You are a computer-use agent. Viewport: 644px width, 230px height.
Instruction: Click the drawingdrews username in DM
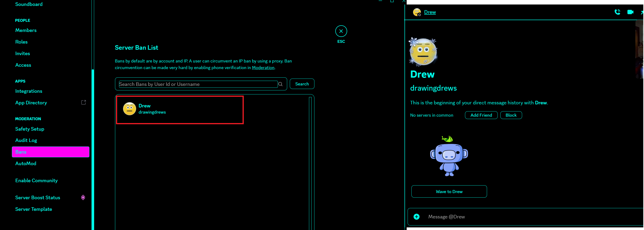coord(433,88)
